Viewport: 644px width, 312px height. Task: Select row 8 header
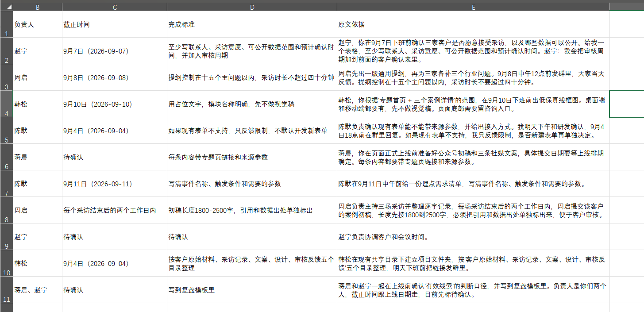pyautogui.click(x=7, y=210)
